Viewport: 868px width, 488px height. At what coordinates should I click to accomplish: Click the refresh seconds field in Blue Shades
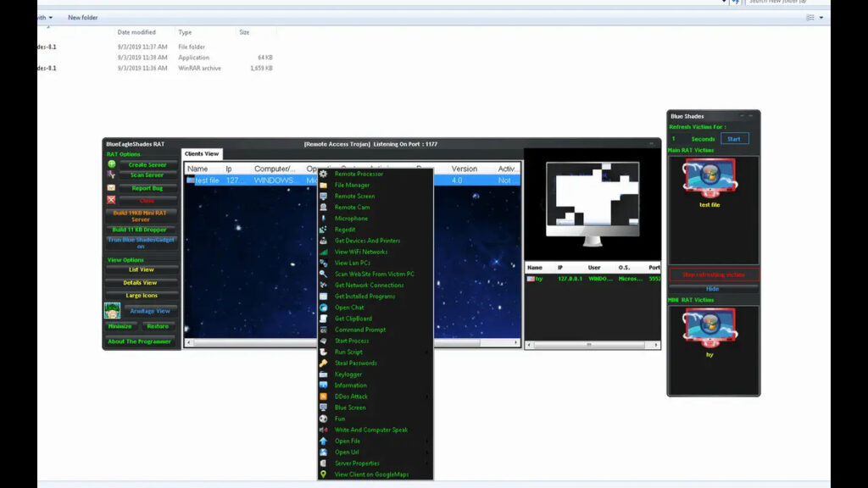pos(678,139)
